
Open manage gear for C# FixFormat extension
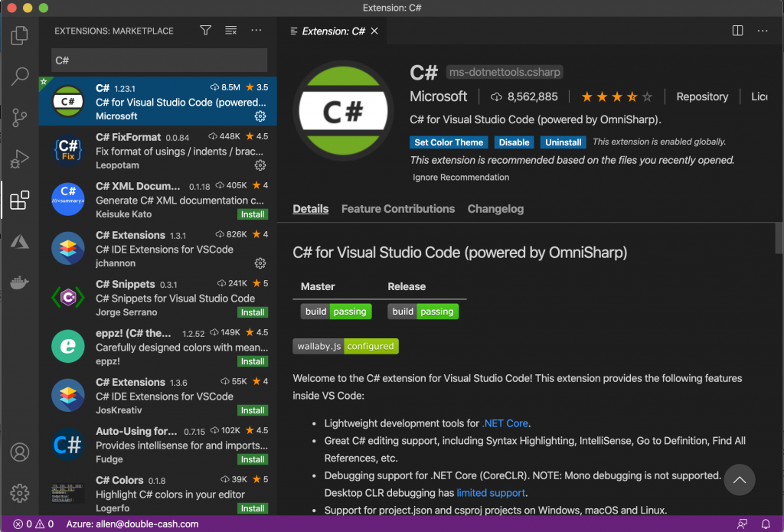point(260,165)
